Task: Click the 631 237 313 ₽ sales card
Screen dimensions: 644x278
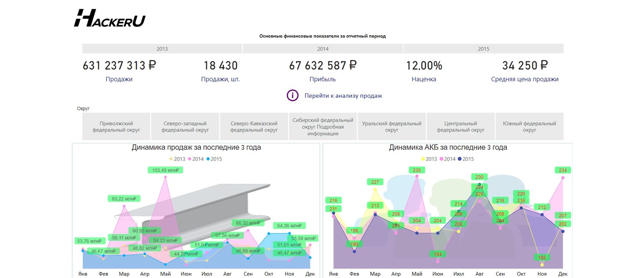Action: tap(119, 65)
